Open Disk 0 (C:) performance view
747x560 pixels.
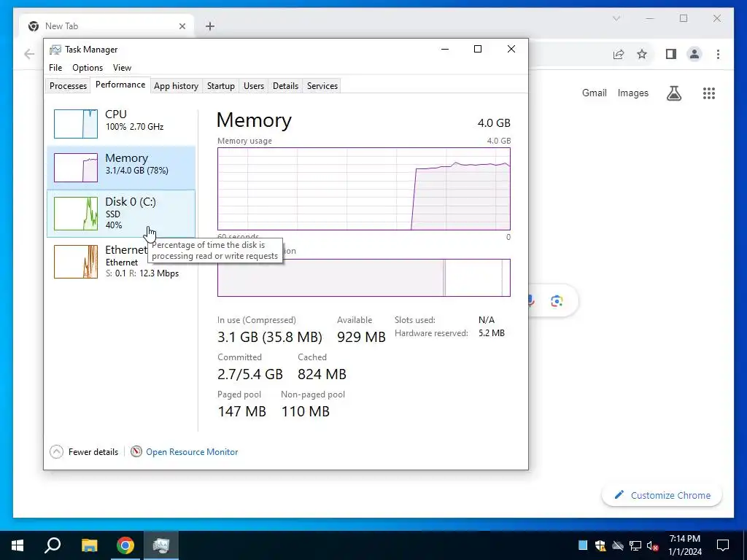coord(121,214)
